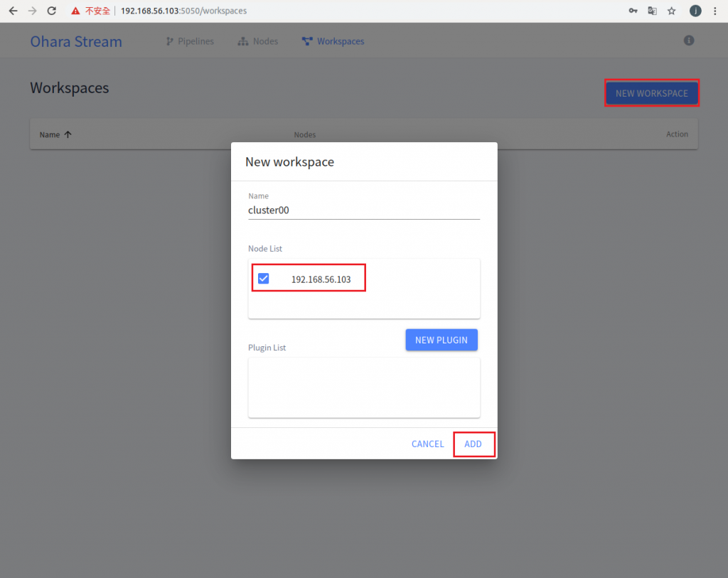The width and height of the screenshot is (728, 578).
Task: Open the saved passwords key icon
Action: point(633,11)
